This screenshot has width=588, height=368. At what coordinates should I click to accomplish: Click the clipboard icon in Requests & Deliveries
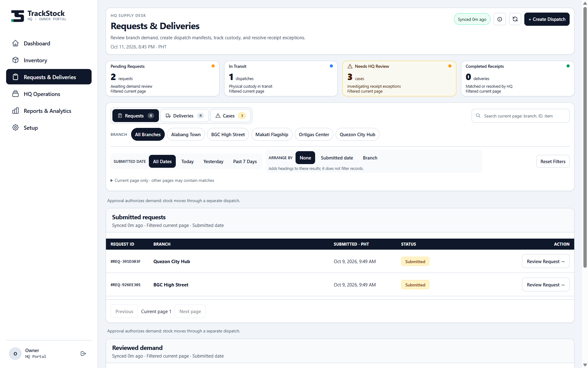[16, 77]
